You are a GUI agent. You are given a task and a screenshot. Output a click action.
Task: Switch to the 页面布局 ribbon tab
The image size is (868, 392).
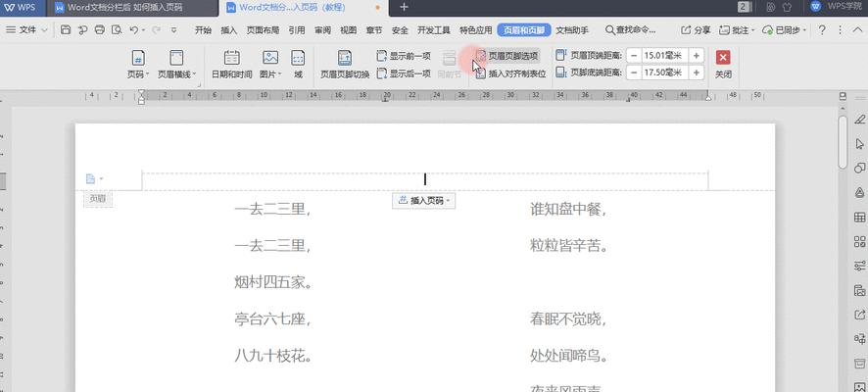coord(263,30)
